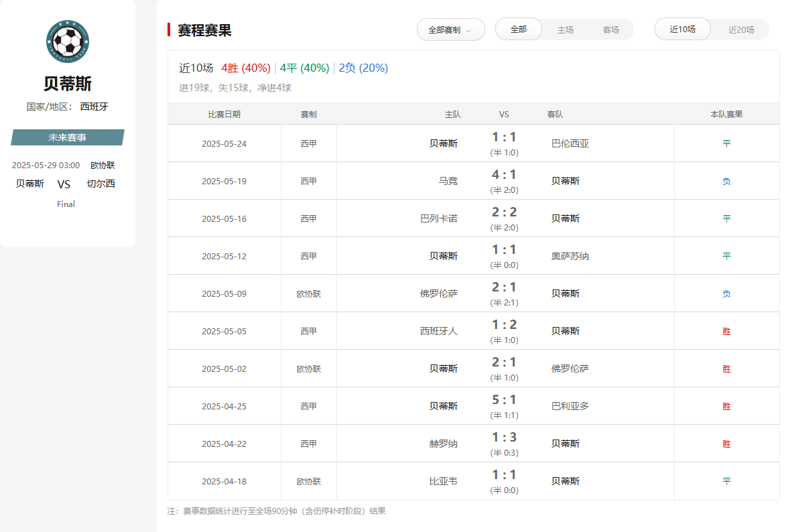Image resolution: width=786 pixels, height=532 pixels.
Task: Switch filter to 主场 home matches
Action: 565,29
